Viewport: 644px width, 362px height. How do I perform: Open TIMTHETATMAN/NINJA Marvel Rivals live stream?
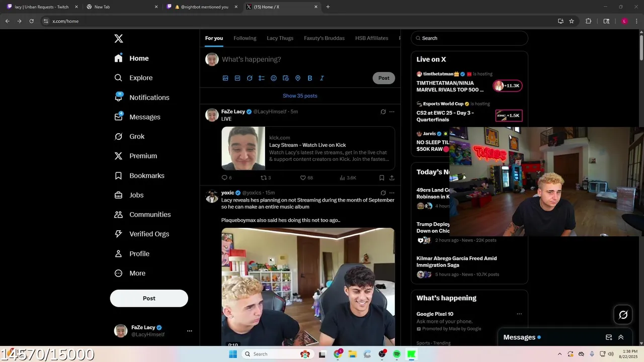(469, 83)
